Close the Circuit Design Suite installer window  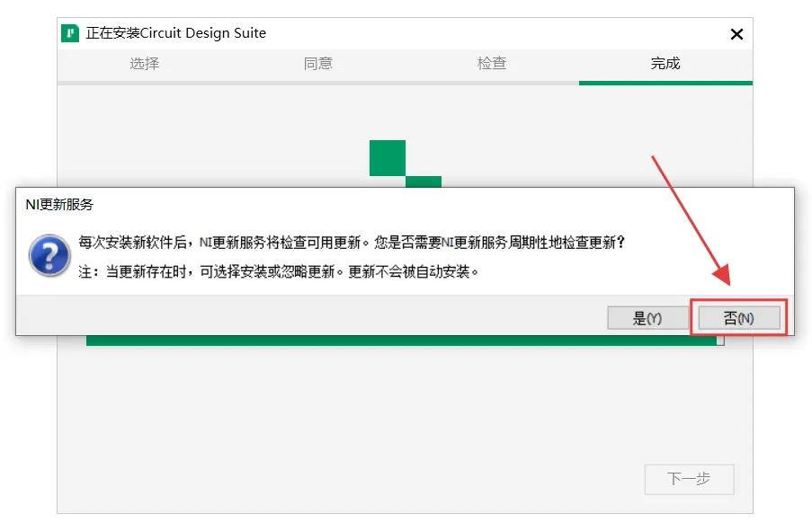point(736,34)
